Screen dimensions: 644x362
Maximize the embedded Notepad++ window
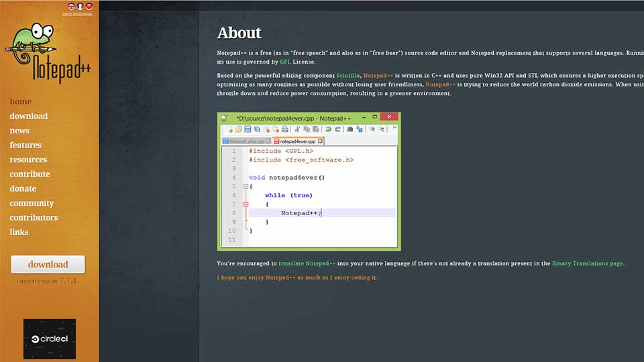click(x=374, y=117)
